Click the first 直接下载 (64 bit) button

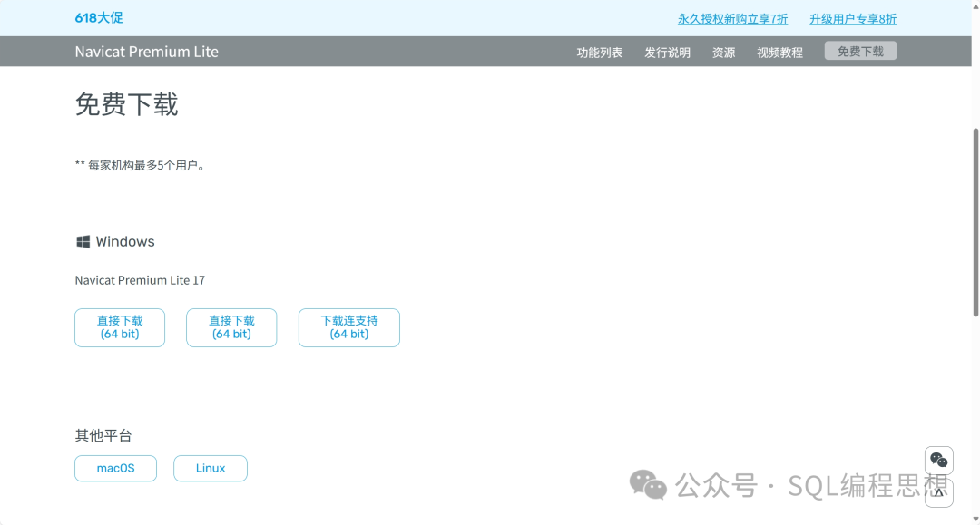point(120,327)
